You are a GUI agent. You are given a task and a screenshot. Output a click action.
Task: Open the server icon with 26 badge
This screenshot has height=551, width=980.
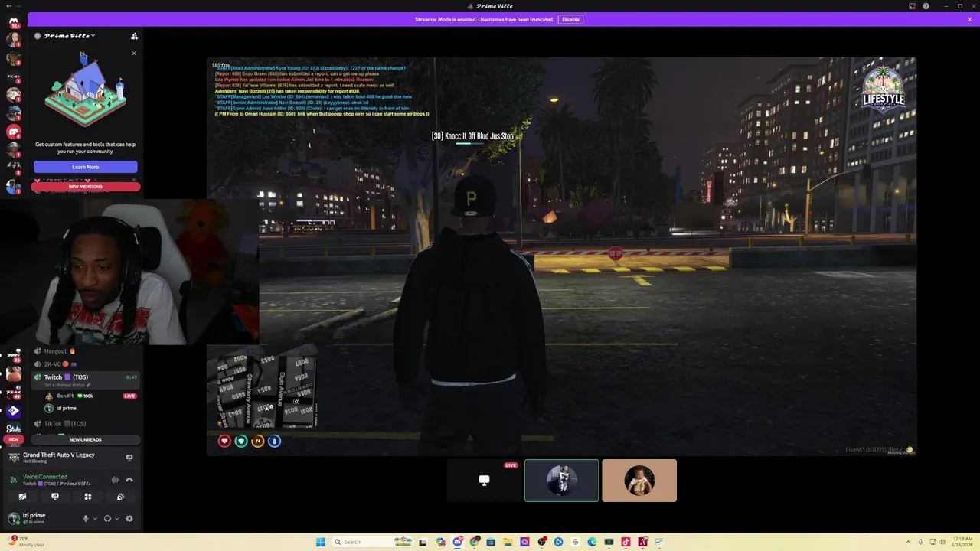[x=13, y=357]
